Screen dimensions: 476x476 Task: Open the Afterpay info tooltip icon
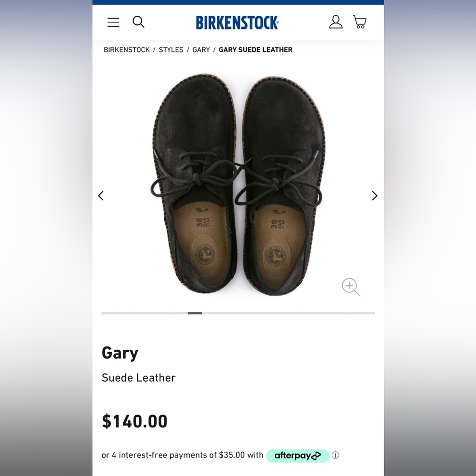[336, 456]
